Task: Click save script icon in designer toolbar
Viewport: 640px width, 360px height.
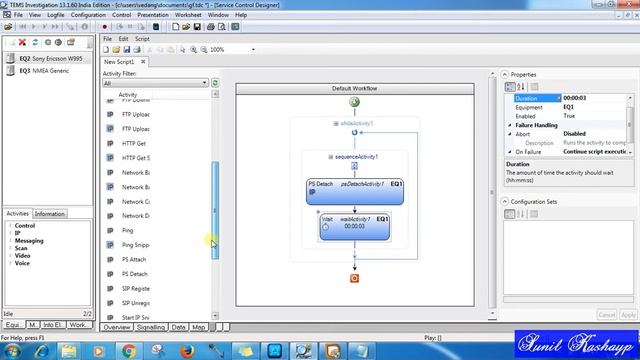Action: pos(127,50)
